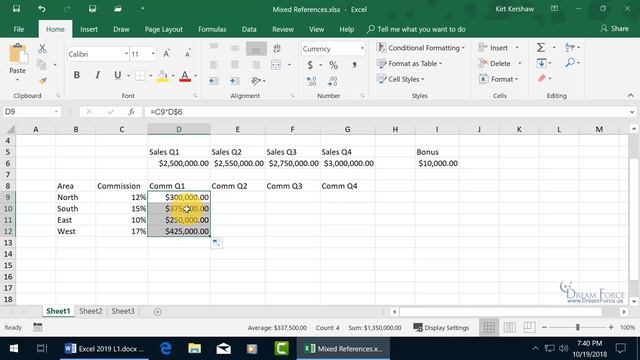Open the Fill down arrow tool
The height and width of the screenshot is (360, 640).
pos(541,63)
